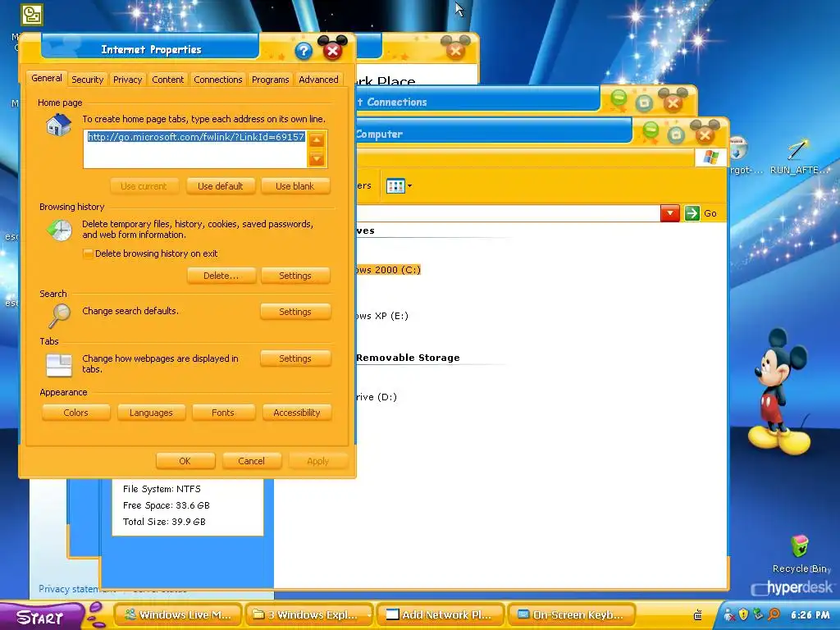Click the safely remove hardware tray icon
This screenshot has height=630, width=840.
pyautogui.click(x=758, y=614)
